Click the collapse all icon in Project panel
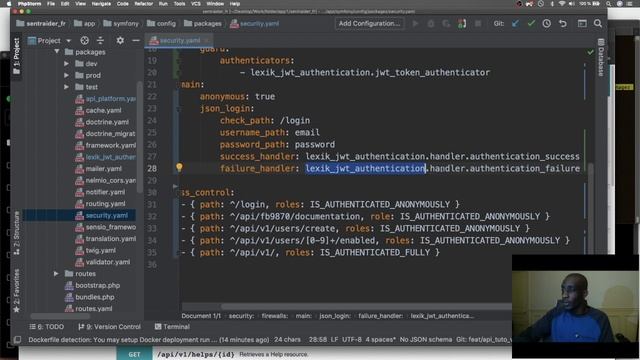 point(100,40)
